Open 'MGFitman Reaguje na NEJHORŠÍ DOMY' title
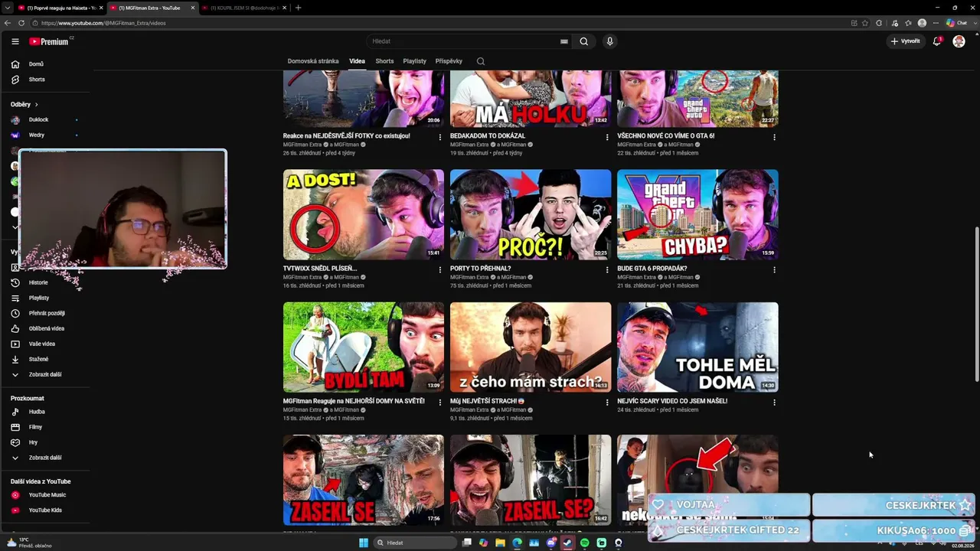Screen dimensions: 980x551 354,401
